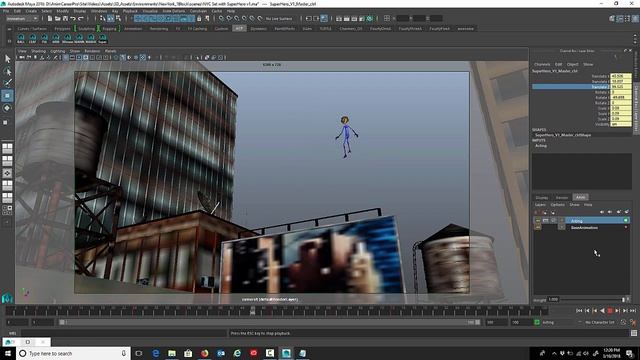640x360 pixels.
Task: Select by object type mode icon
Action: click(x=111, y=18)
